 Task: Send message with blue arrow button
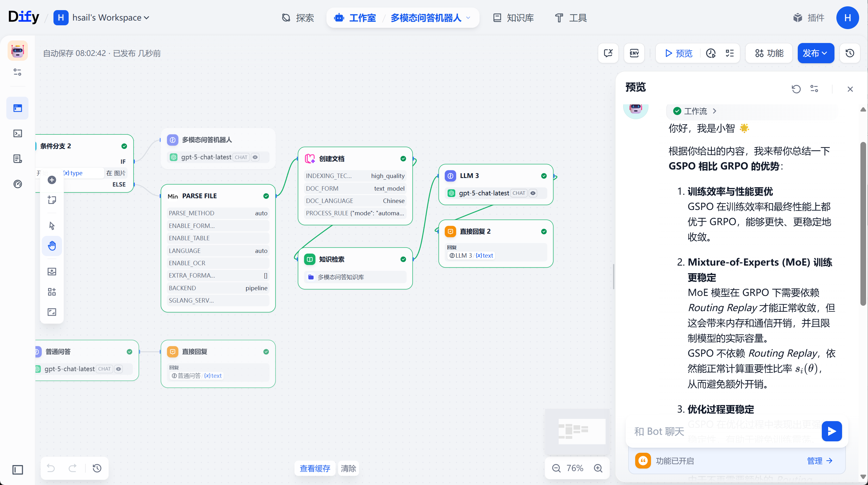coord(832,431)
